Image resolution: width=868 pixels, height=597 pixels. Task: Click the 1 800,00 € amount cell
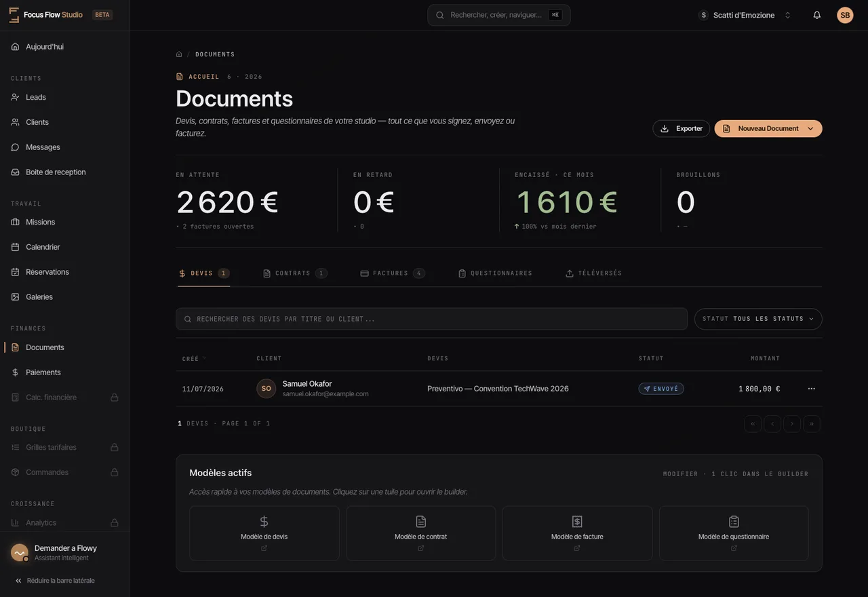(x=759, y=389)
